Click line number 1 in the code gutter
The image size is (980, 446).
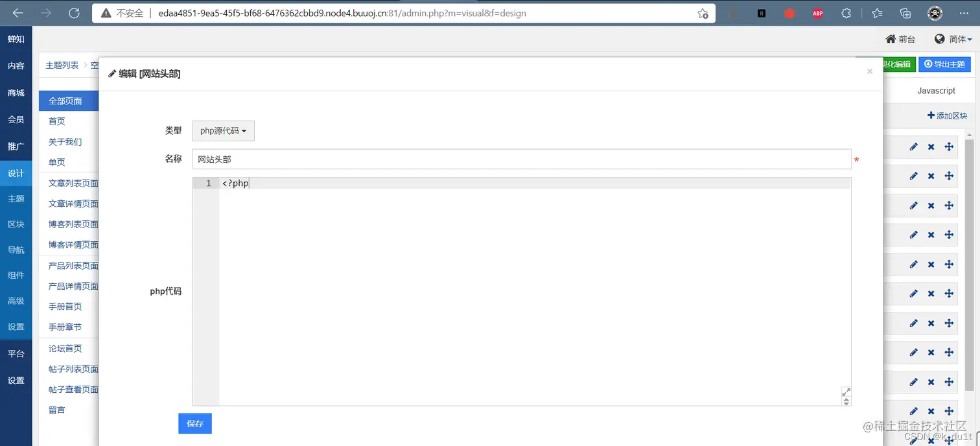click(208, 183)
